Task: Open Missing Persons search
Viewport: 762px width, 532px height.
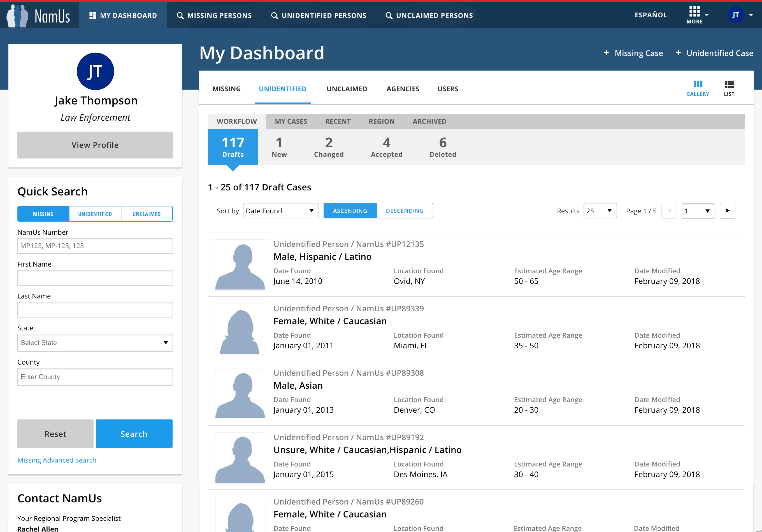Action: (214, 16)
